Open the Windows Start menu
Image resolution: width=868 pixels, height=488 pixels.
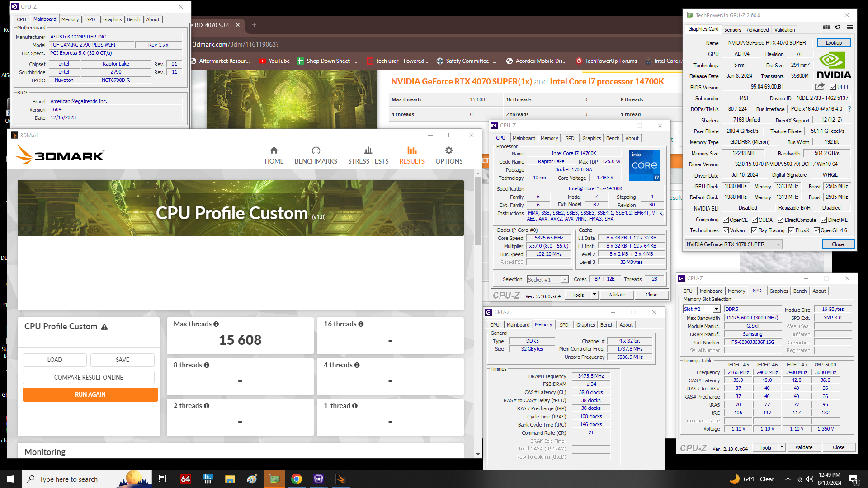point(11,479)
